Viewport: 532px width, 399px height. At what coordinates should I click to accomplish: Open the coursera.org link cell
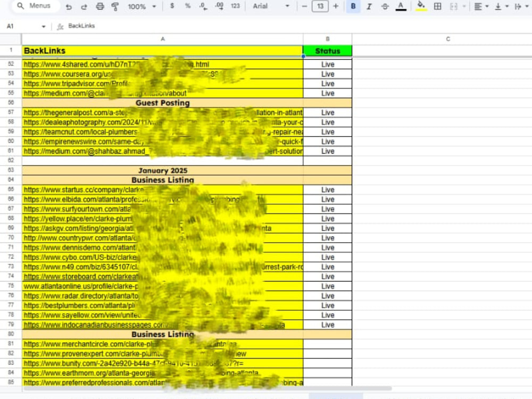point(162,74)
